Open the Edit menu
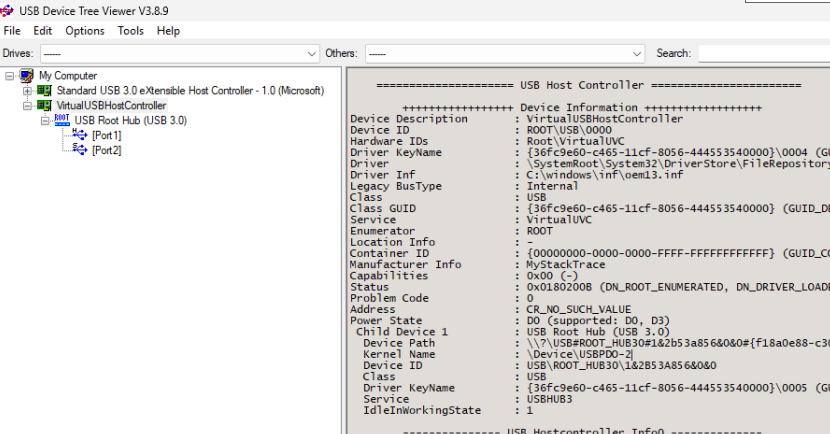The image size is (830, 434). pos(42,31)
